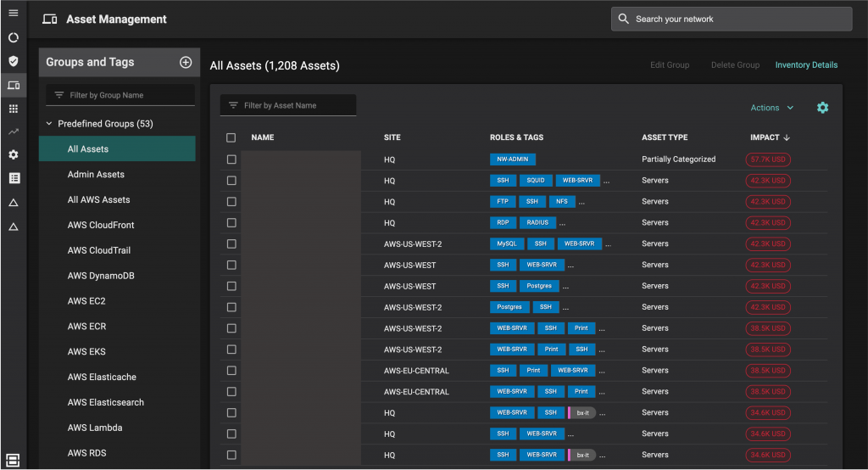868x470 pixels.
Task: Open table settings teal gear icon
Action: (822, 108)
